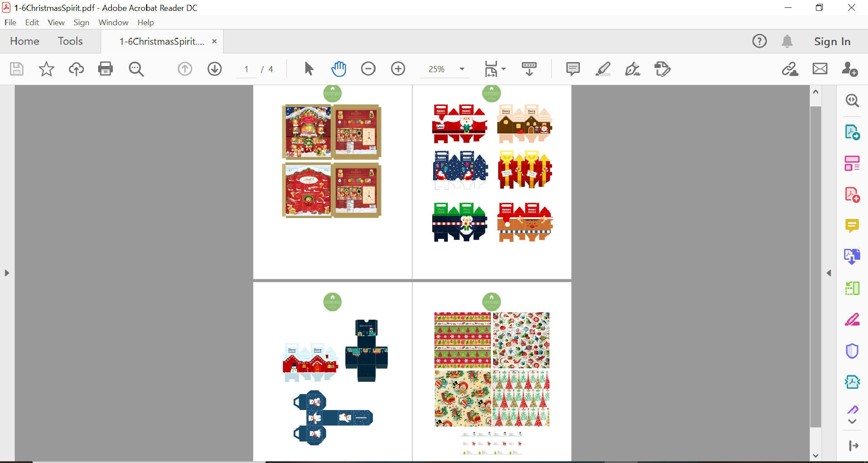Invite people to share the file
Screen dimensions: 868x463
pyautogui.click(x=849, y=69)
